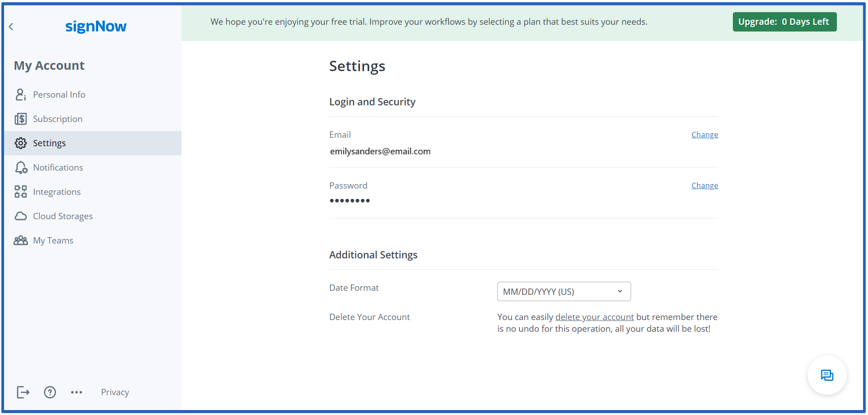Select Settings in the sidebar menu
The height and width of the screenshot is (415, 868).
point(50,143)
